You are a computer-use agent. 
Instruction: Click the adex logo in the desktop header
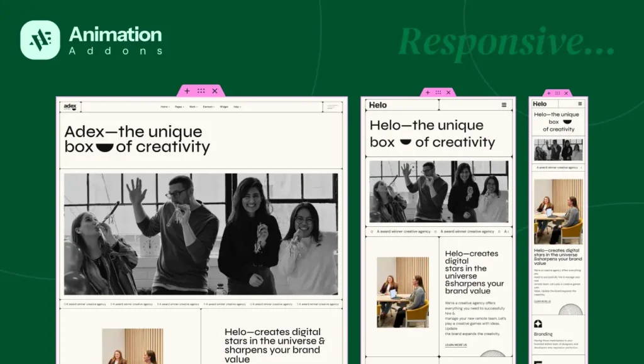69,106
